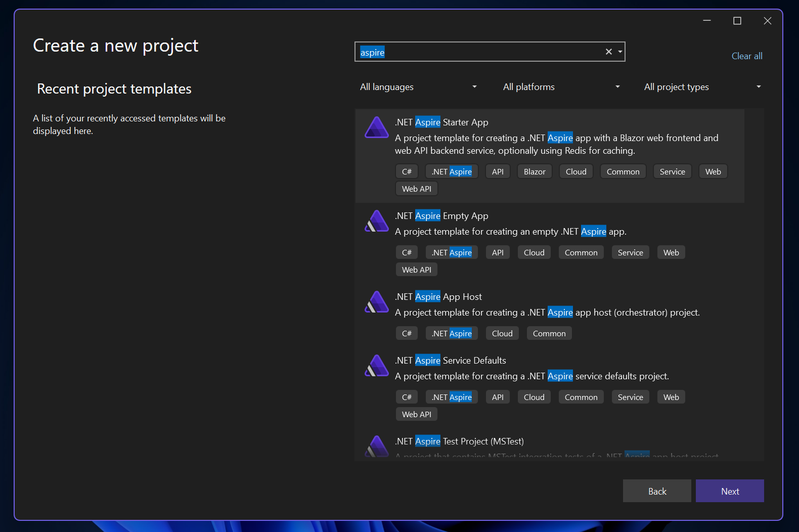Screen dimensions: 799x532
Task: Select the .NET Aspire App Host title
Action: 438,297
